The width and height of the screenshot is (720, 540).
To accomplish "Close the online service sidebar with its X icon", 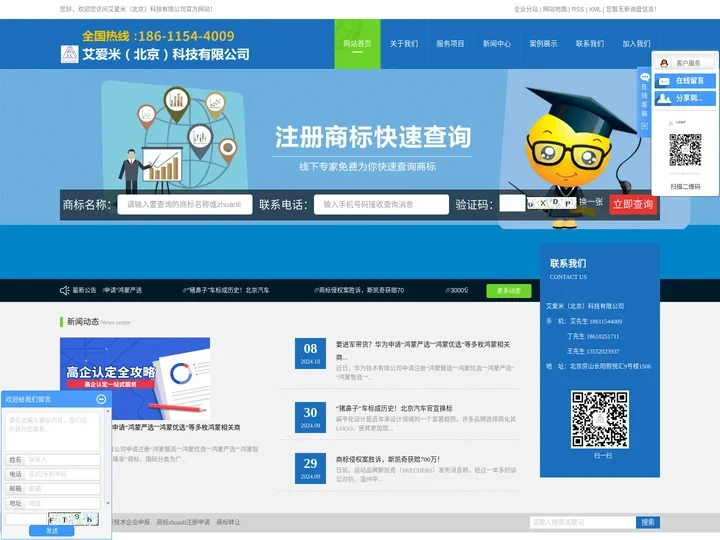I will 644,126.
